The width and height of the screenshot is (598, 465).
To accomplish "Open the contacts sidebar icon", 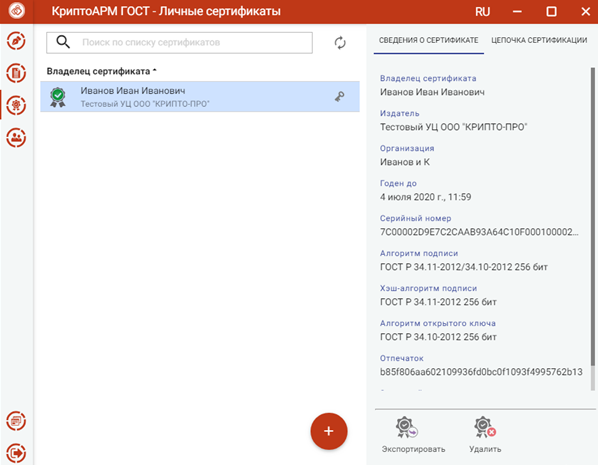I will point(16,137).
